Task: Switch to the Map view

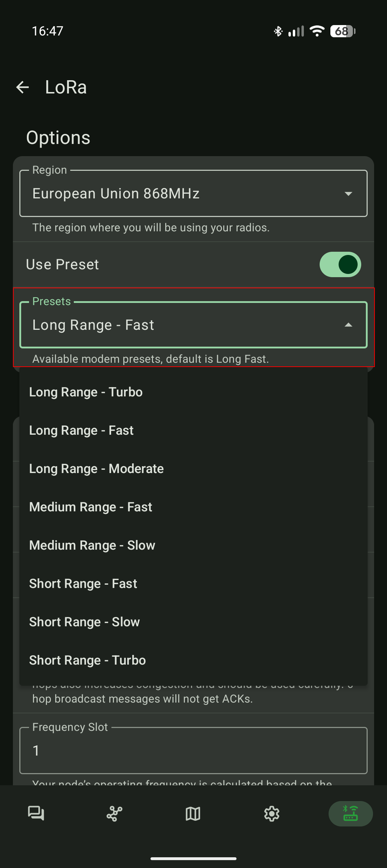Action: click(x=193, y=814)
